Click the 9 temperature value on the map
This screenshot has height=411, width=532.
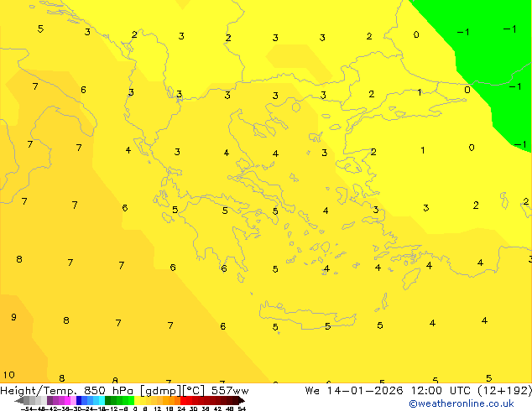pos(13,317)
